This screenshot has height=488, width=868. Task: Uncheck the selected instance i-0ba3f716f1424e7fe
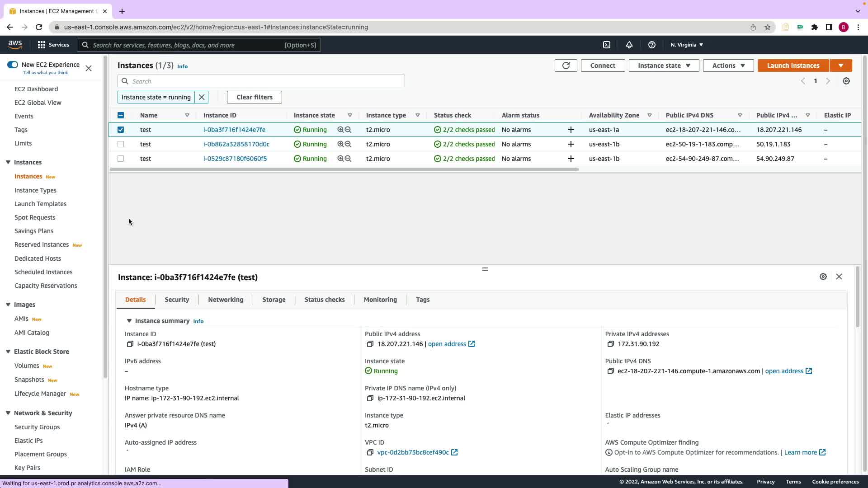click(x=121, y=130)
